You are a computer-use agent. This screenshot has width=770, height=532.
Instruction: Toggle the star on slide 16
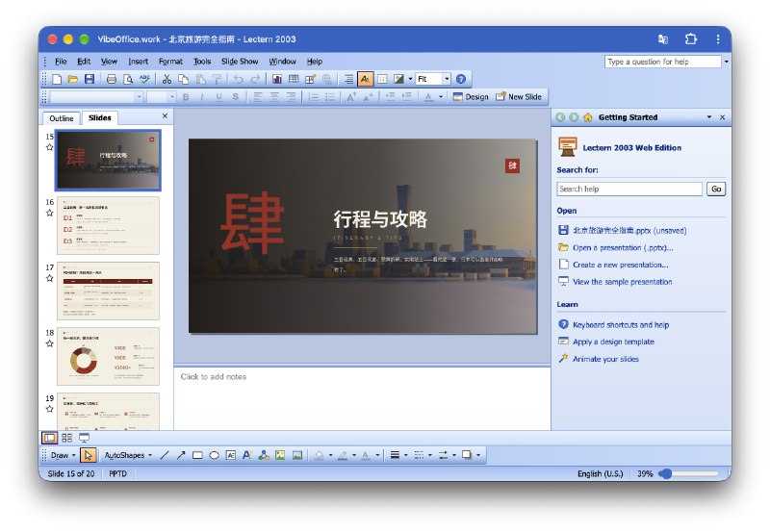[x=50, y=213]
